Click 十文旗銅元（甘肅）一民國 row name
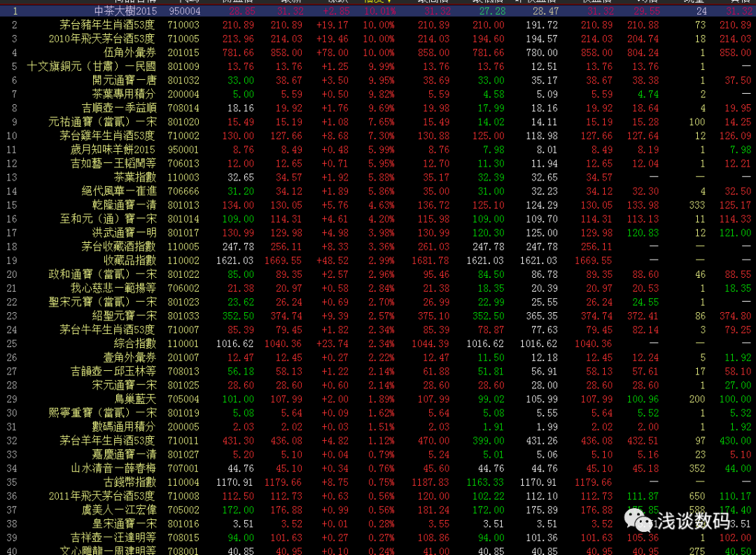Viewport: 756px width, 555px height. [x=92, y=66]
